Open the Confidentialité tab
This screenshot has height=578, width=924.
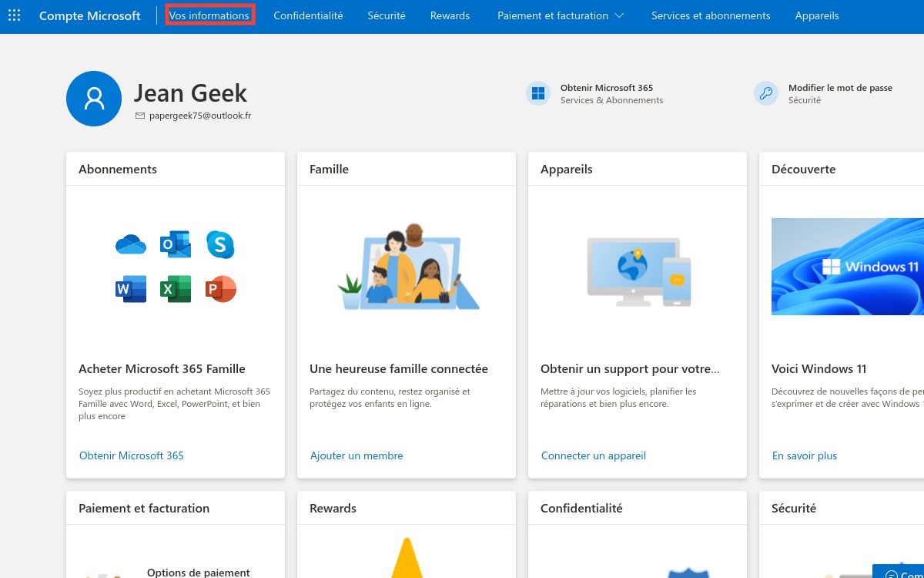click(308, 15)
